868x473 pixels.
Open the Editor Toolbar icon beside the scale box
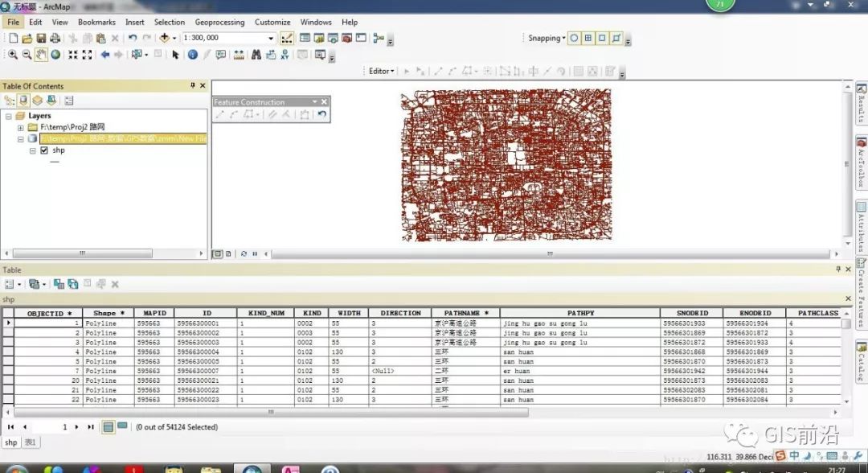[x=287, y=39]
